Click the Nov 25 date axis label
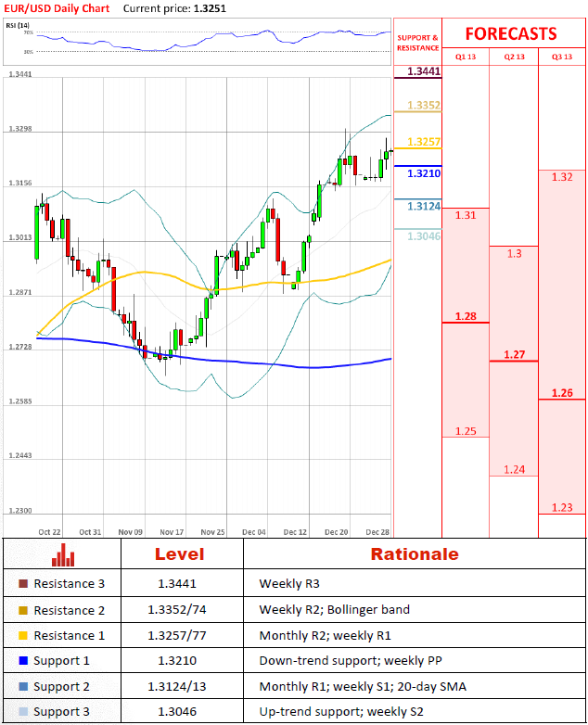Image resolution: width=588 pixels, height=725 pixels. (212, 532)
